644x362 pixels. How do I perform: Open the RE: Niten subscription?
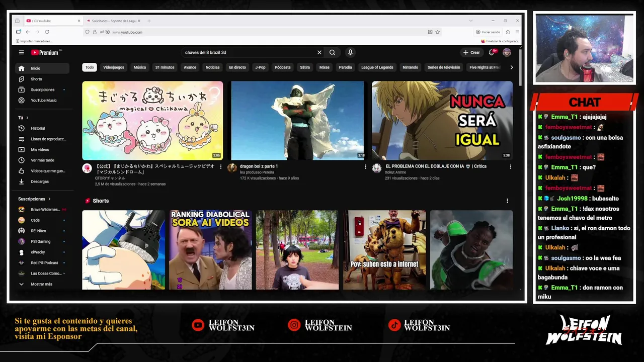coord(42,231)
